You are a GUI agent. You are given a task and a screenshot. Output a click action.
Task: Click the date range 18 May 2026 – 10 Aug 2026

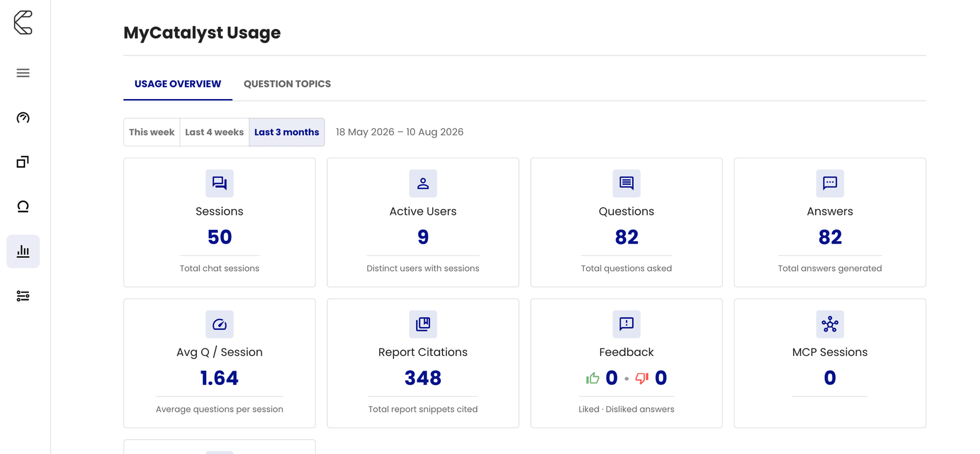pos(400,132)
